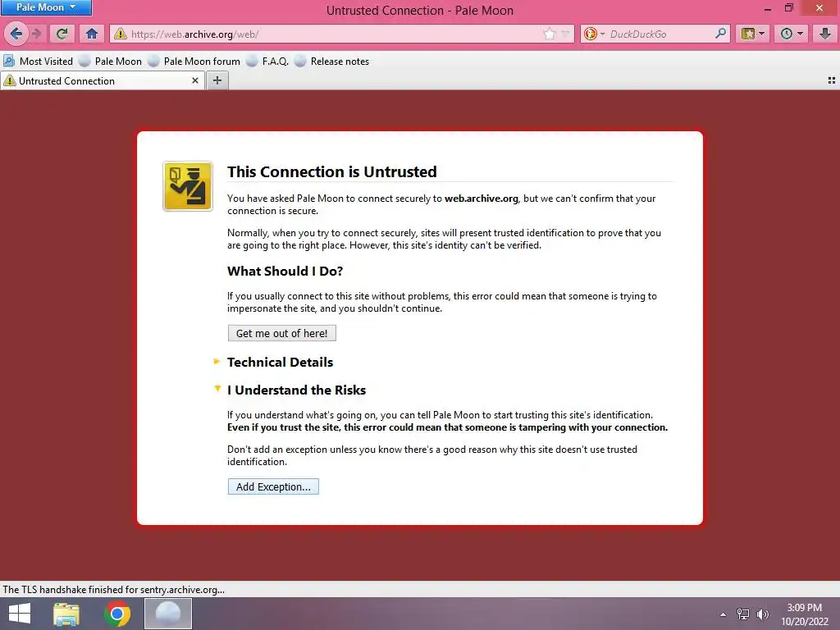
Task: Open the clock showing 3:09 PM
Action: point(805,614)
